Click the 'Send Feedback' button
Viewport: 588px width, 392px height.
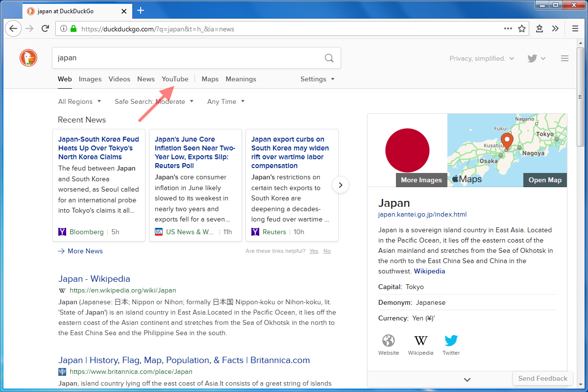pyautogui.click(x=543, y=378)
